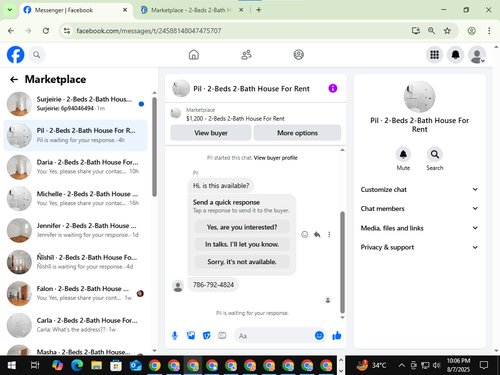Open View buyer profile link
Image resolution: width=500 pixels, height=375 pixels.
tap(275, 158)
